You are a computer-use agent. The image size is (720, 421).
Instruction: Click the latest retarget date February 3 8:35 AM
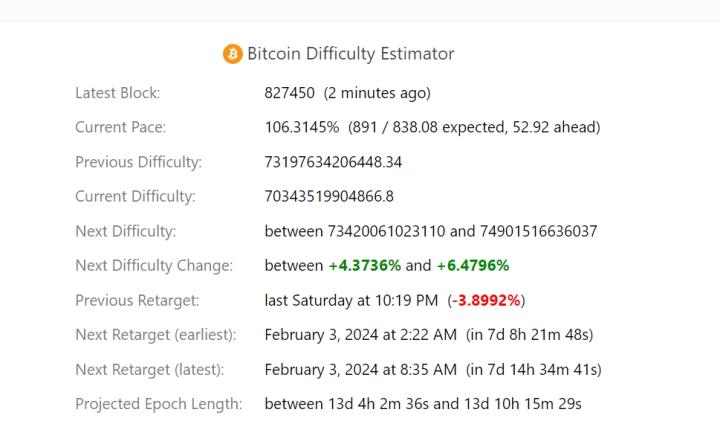coord(360,370)
